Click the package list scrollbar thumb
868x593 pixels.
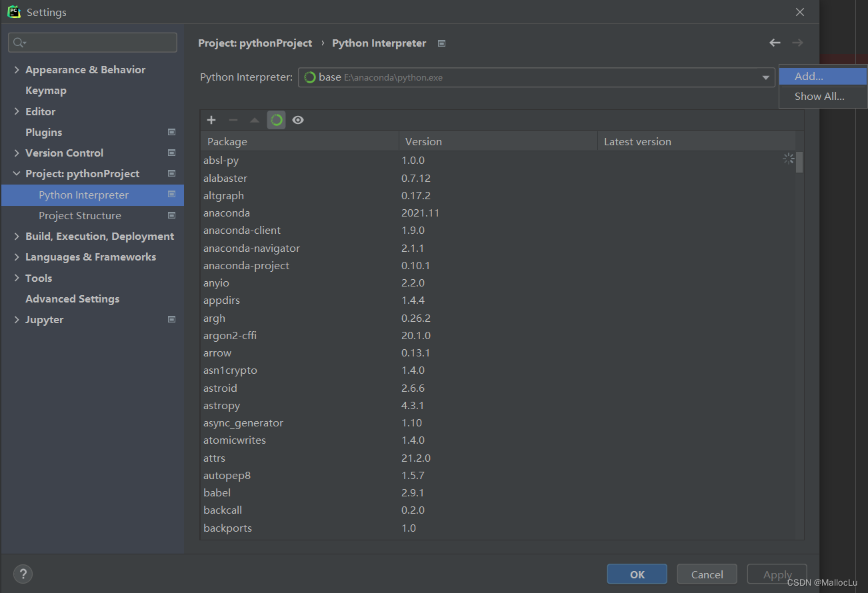[x=800, y=162]
